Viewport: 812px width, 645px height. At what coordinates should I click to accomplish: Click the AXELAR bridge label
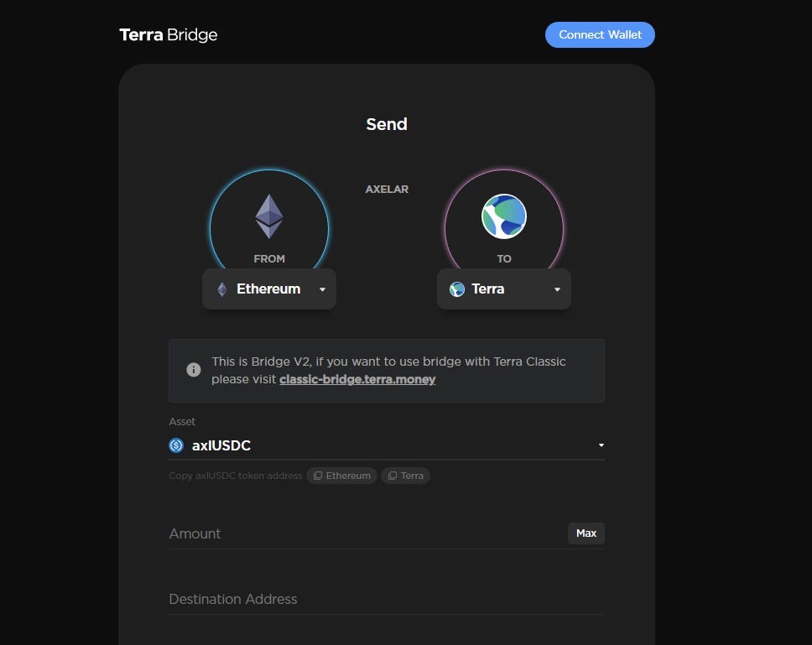(387, 190)
